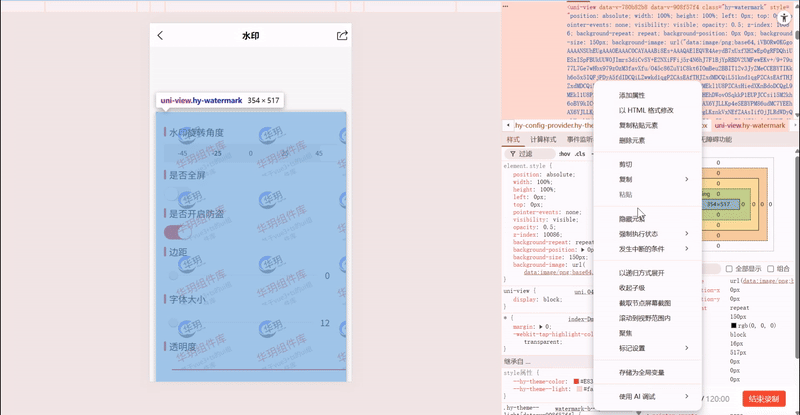Open the data:image/png link in element.style
The height and width of the screenshot is (415, 800).
tap(559, 273)
